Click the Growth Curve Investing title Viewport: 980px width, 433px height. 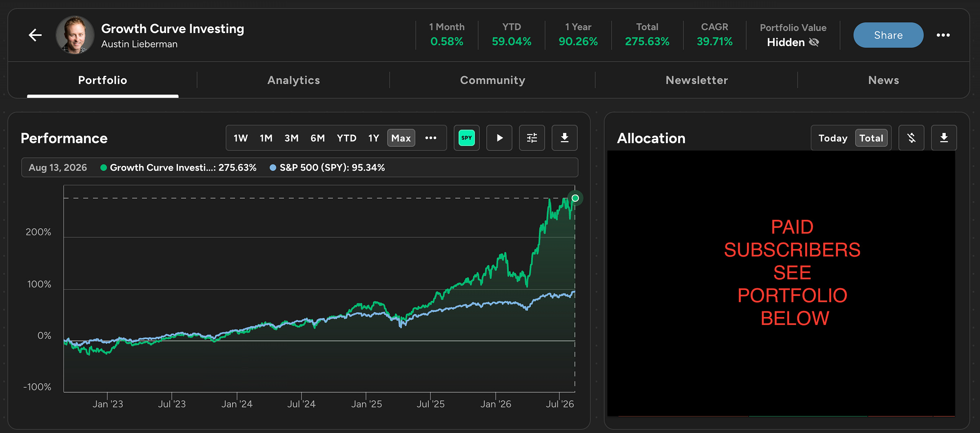(x=173, y=29)
